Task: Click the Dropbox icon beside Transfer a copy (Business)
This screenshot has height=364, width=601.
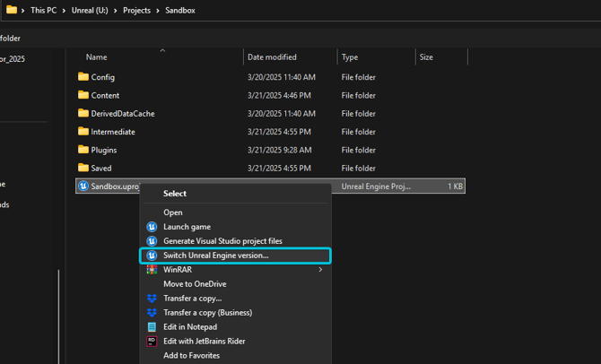Action: 152,313
